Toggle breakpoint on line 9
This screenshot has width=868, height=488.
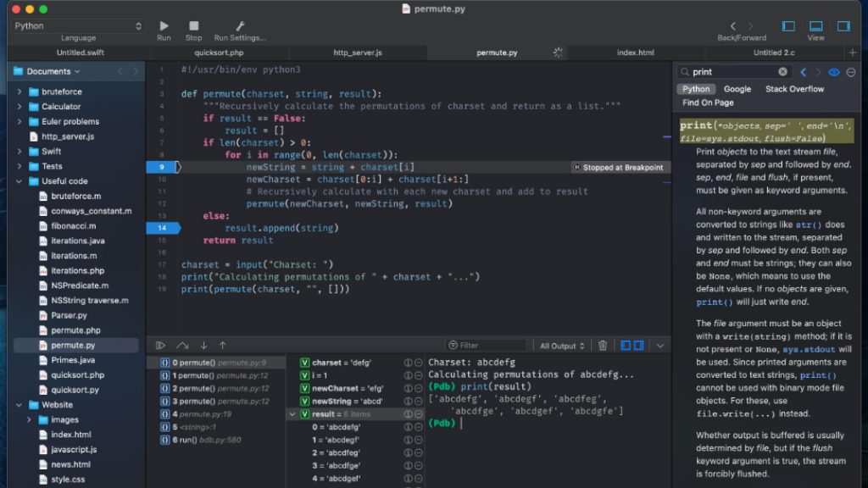click(x=163, y=167)
